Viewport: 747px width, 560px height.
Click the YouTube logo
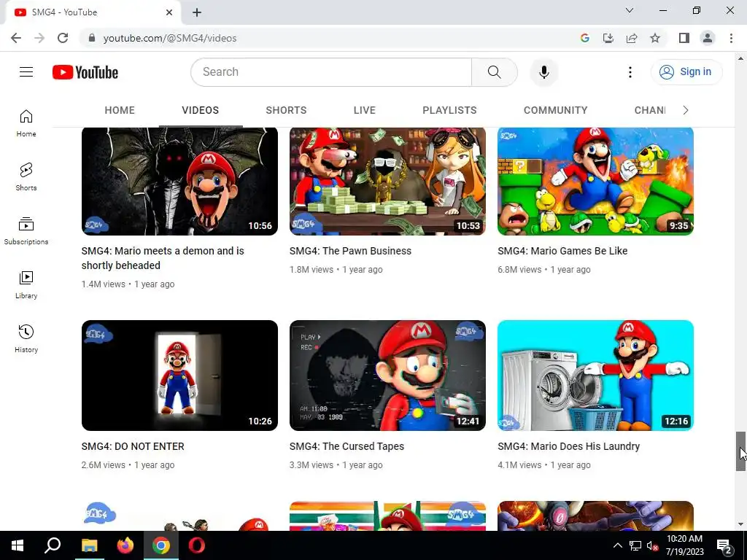85,72
